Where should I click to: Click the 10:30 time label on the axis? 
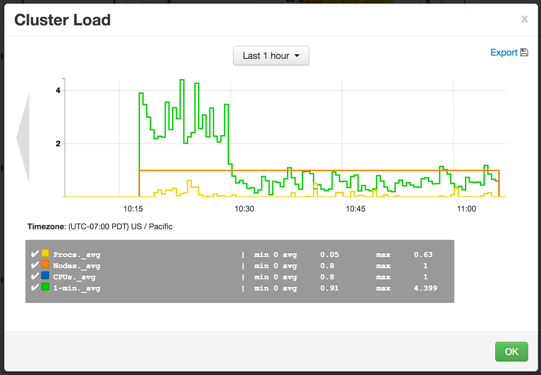[x=244, y=209]
